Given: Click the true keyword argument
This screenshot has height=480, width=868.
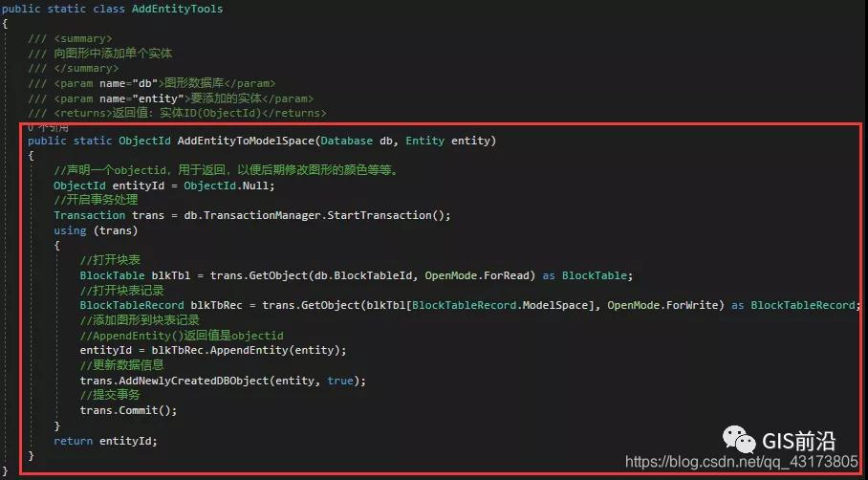Looking at the screenshot, I should [340, 381].
